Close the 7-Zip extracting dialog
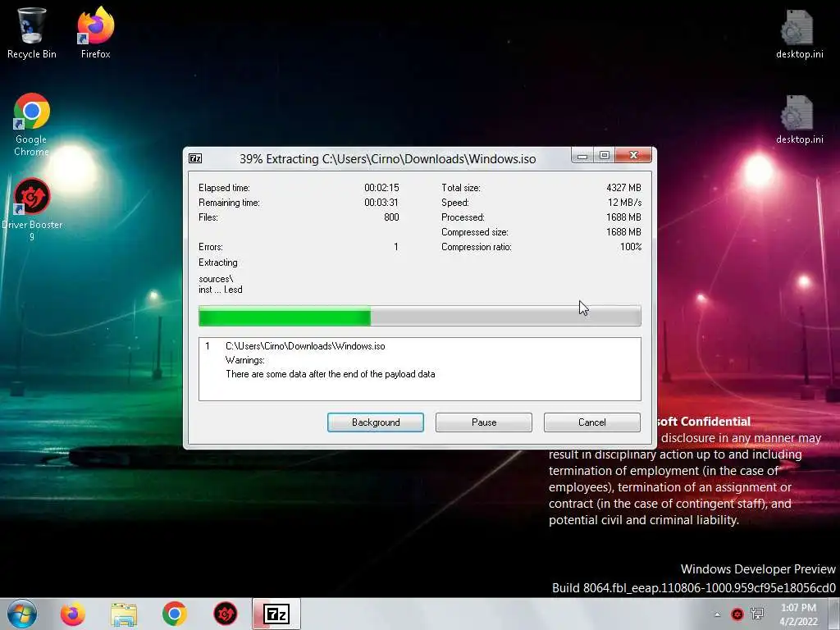Image resolution: width=840 pixels, height=630 pixels. [634, 155]
